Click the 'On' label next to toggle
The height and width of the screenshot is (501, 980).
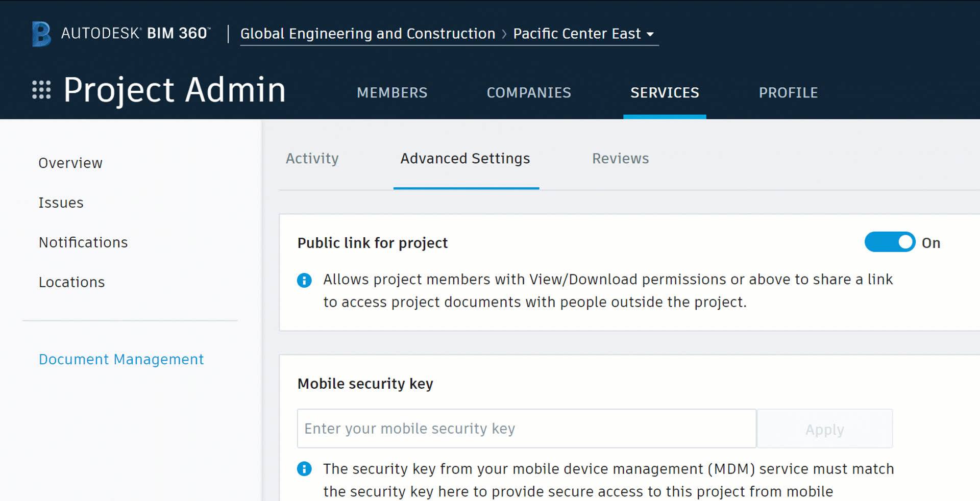pos(931,243)
